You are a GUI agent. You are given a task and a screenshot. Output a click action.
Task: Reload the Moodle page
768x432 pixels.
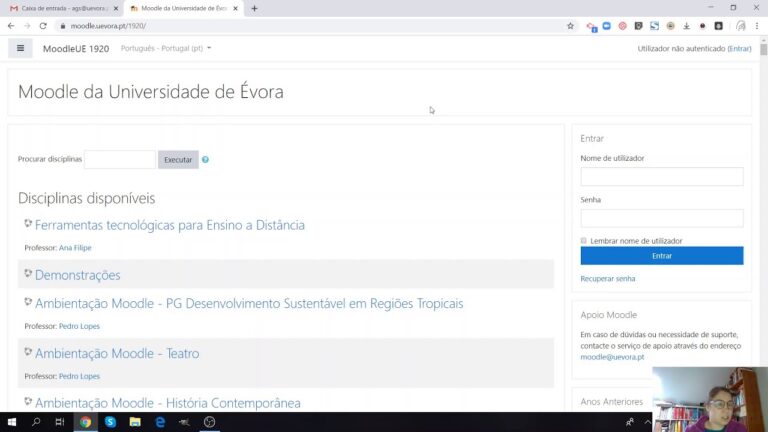[43, 26]
